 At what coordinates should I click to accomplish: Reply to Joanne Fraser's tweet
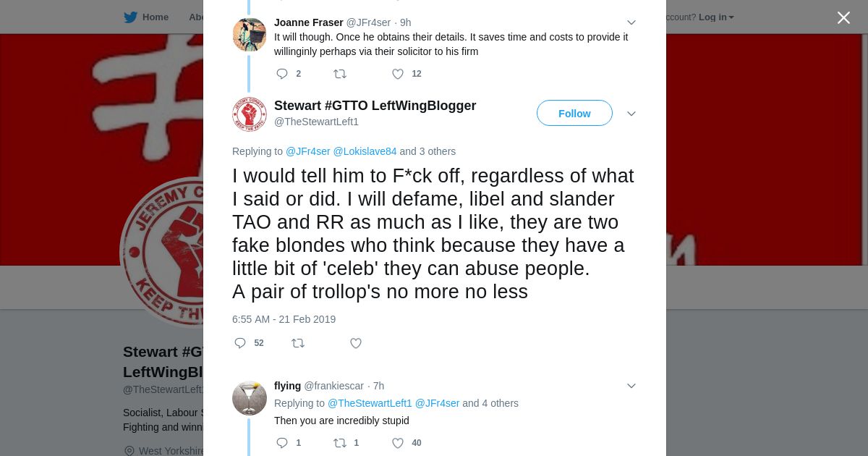tap(282, 74)
